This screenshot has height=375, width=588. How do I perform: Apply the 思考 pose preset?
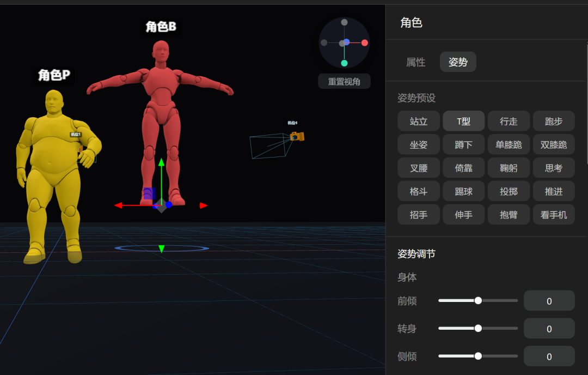554,168
